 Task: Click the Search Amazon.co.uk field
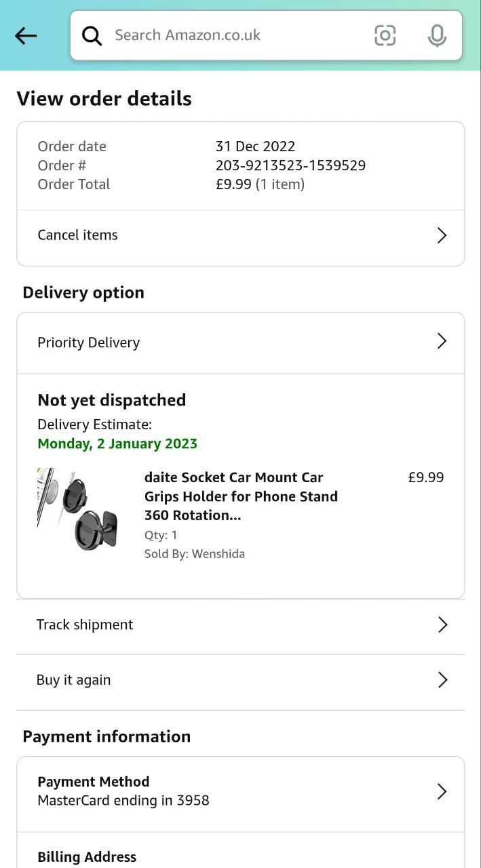(231, 35)
